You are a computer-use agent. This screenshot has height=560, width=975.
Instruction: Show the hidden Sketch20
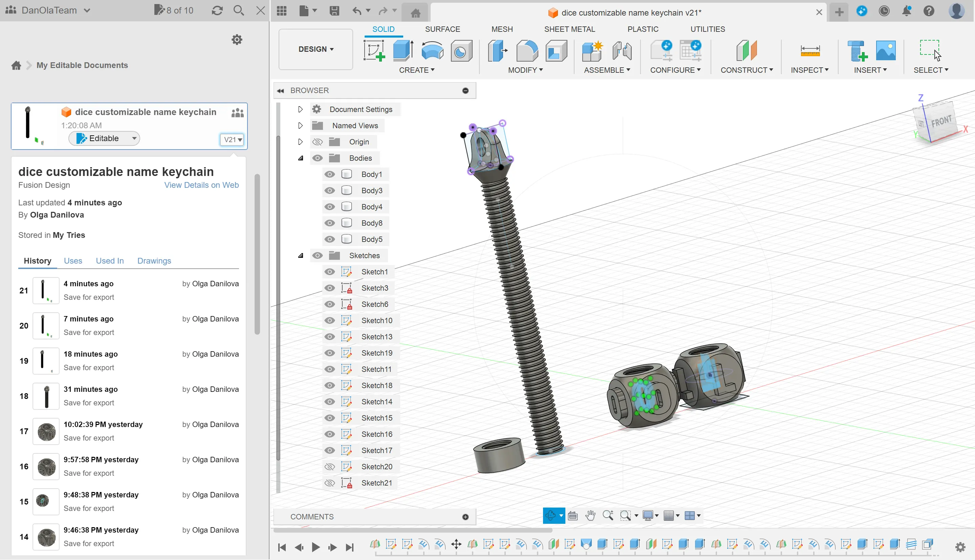[329, 467]
